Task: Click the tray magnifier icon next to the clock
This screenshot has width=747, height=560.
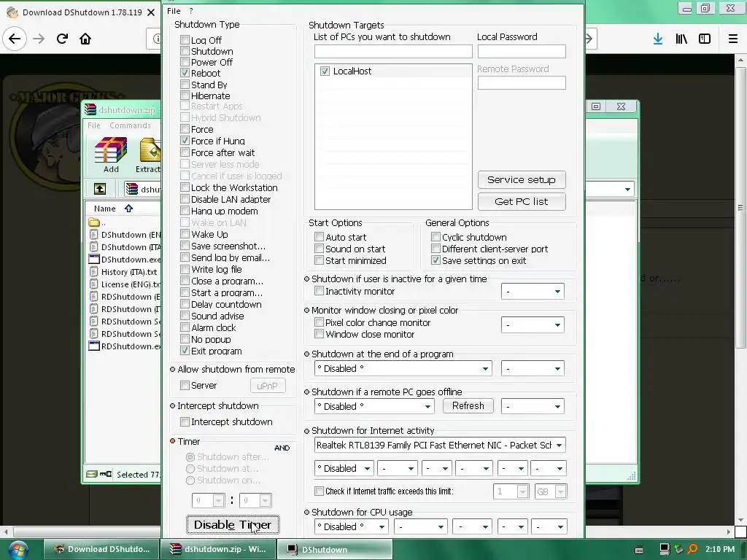Action: 693,550
